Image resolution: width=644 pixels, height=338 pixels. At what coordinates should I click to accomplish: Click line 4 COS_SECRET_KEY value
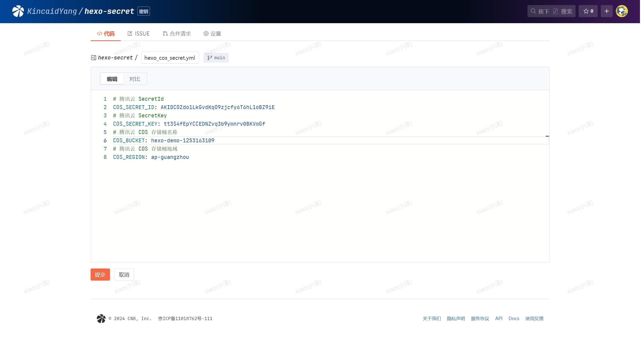coord(214,124)
